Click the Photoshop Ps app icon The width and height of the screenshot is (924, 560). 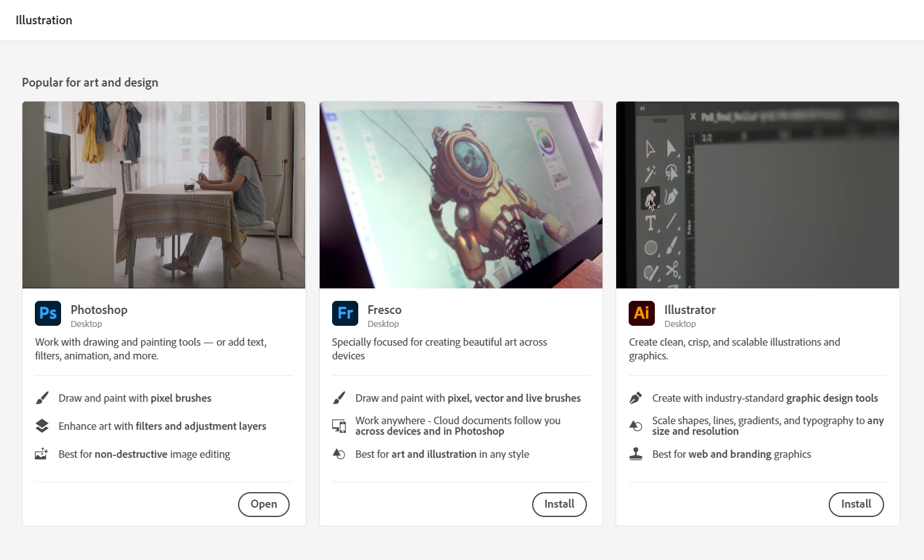[x=48, y=313]
